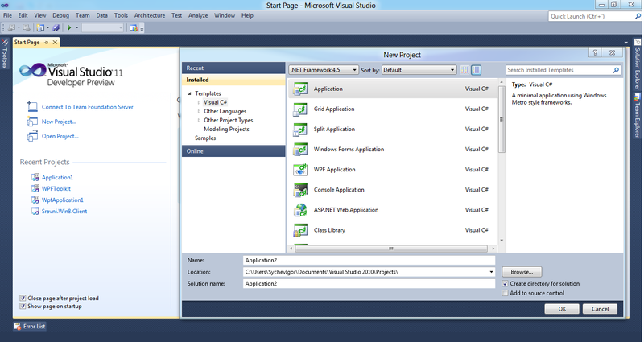
Task: Switch to the Online section
Action: tap(233, 151)
